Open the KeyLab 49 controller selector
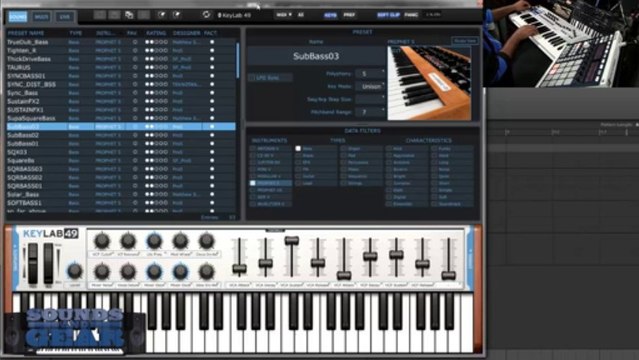This screenshot has width=639, height=360. tap(234, 15)
